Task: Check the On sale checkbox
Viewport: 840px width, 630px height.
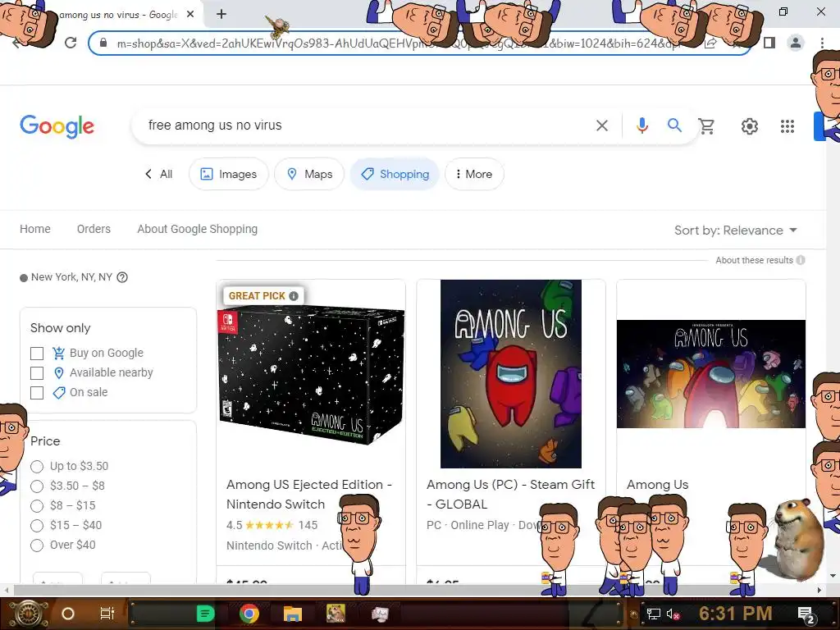Action: tap(37, 393)
